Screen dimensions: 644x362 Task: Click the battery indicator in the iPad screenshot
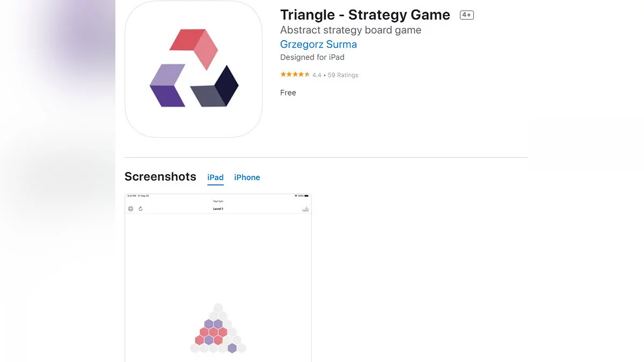pos(306,196)
